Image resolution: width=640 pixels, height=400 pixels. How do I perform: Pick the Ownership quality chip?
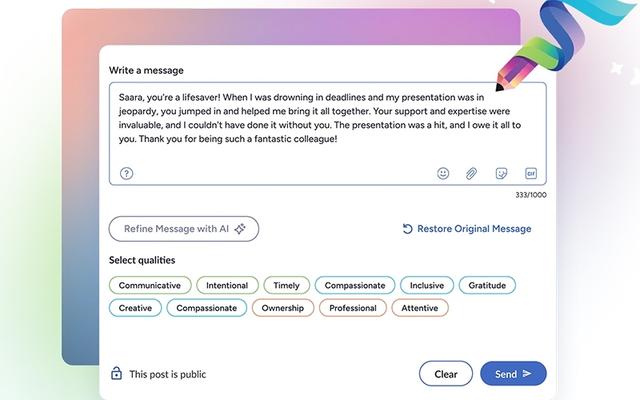[x=283, y=308]
